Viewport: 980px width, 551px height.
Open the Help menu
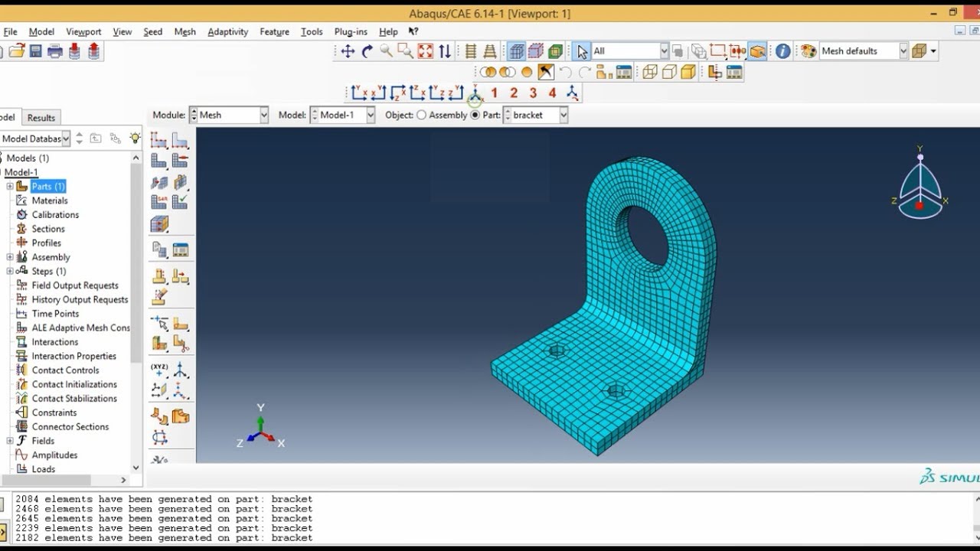coord(388,32)
